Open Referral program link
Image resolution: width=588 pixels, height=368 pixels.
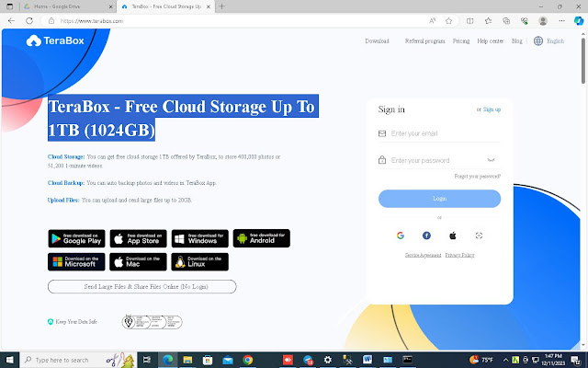[x=424, y=40]
